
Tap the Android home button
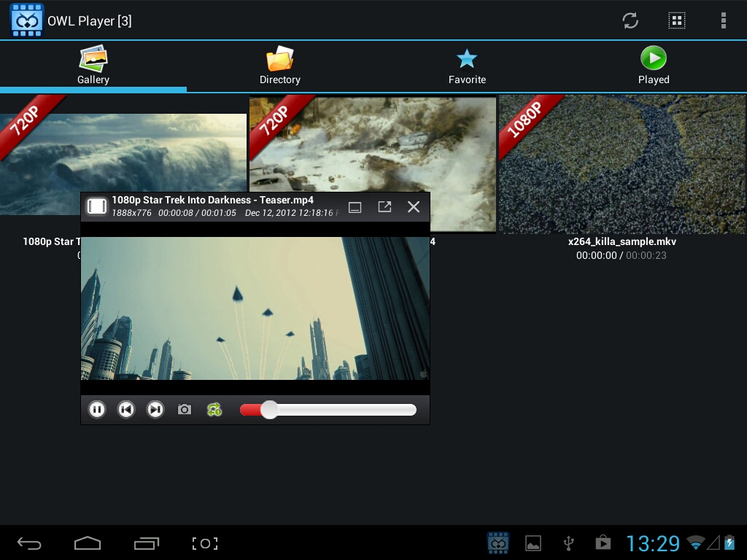(88, 543)
